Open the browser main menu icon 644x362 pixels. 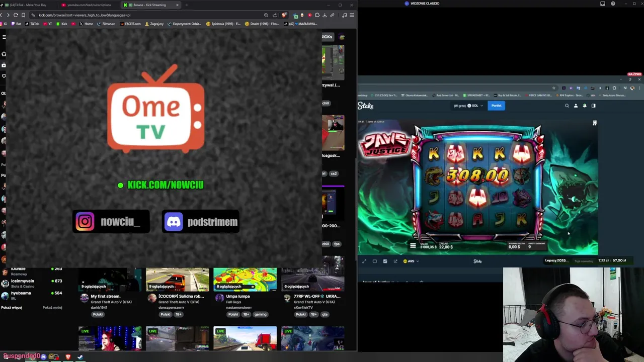(352, 15)
